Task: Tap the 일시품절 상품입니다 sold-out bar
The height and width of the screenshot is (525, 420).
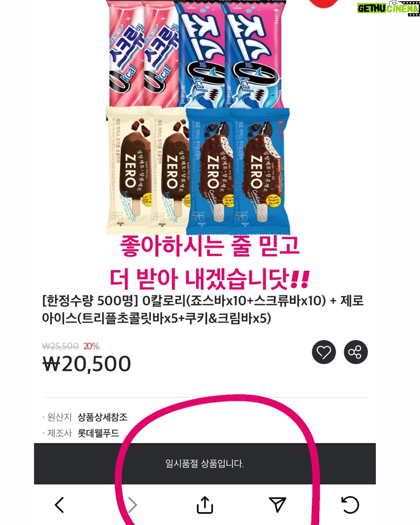Action: 205,464
